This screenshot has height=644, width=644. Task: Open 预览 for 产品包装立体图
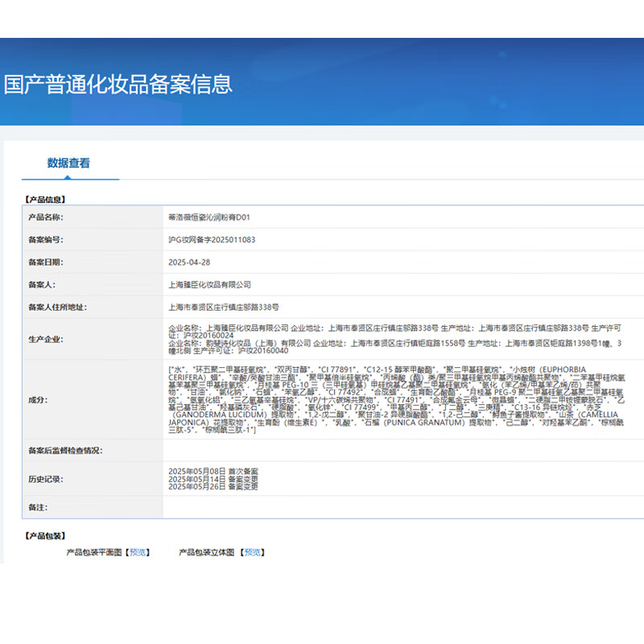(x=252, y=553)
